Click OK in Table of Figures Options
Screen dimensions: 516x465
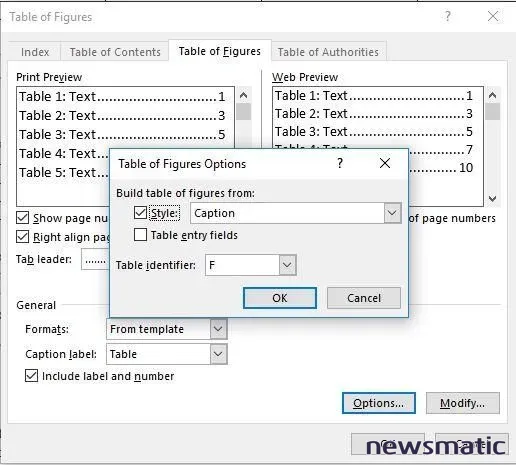click(x=280, y=298)
